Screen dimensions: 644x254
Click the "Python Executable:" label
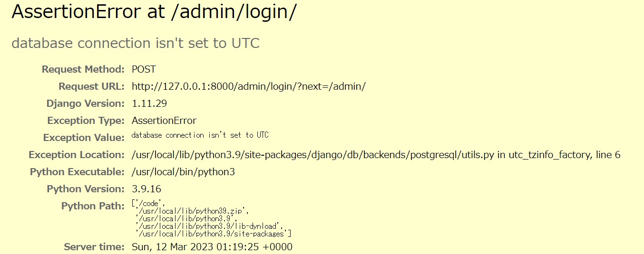coord(77,172)
